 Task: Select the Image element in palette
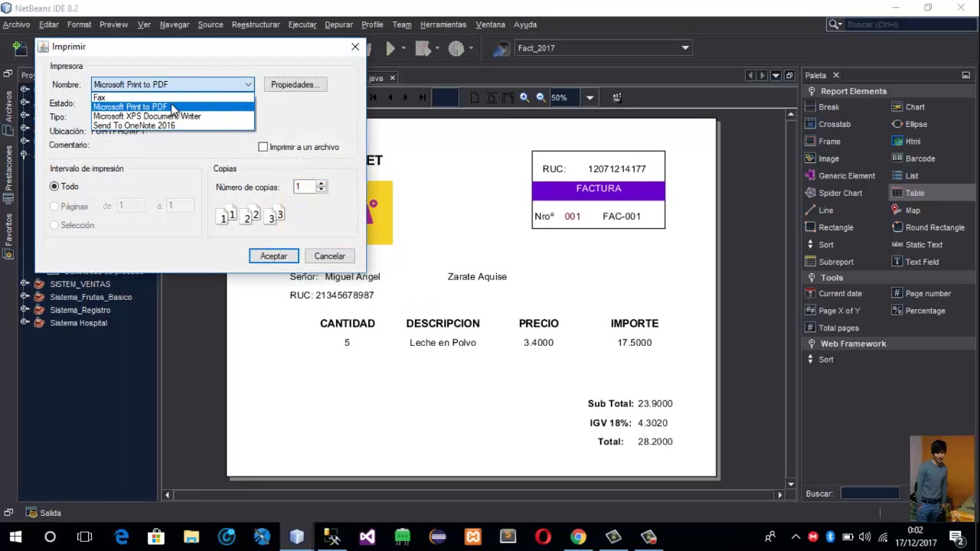click(823, 158)
